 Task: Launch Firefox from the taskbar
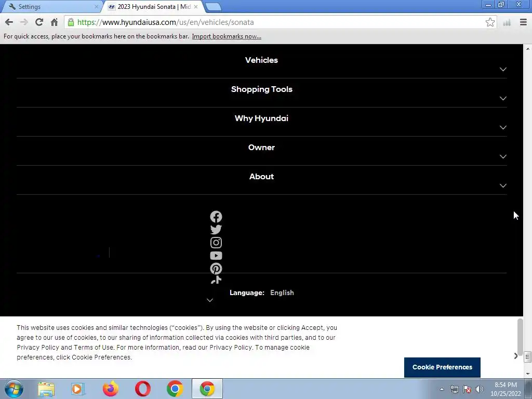(x=111, y=389)
